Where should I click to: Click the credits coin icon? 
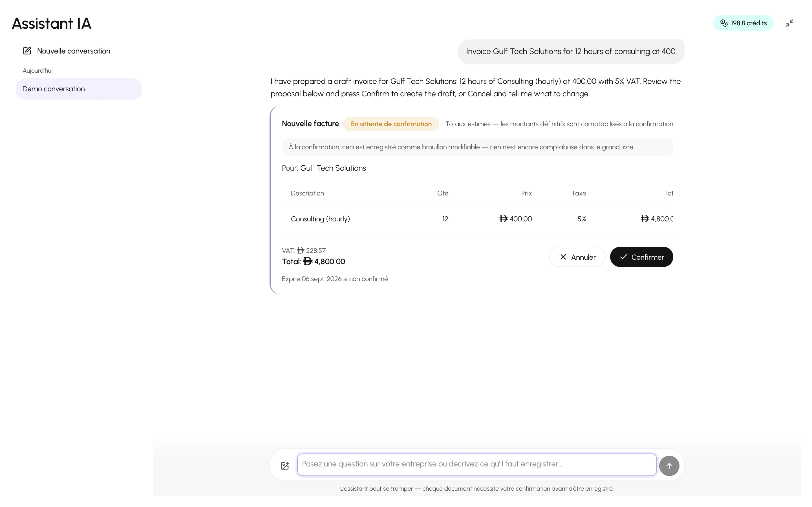point(724,23)
